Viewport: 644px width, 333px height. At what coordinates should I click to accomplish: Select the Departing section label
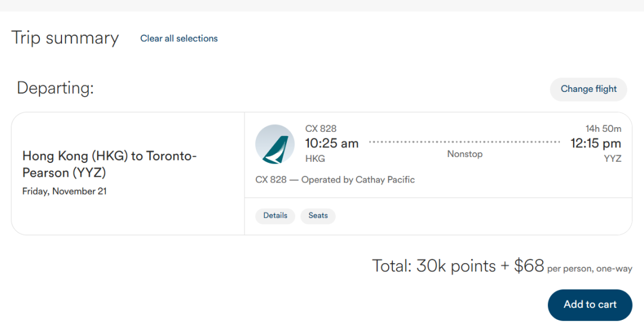(x=55, y=88)
